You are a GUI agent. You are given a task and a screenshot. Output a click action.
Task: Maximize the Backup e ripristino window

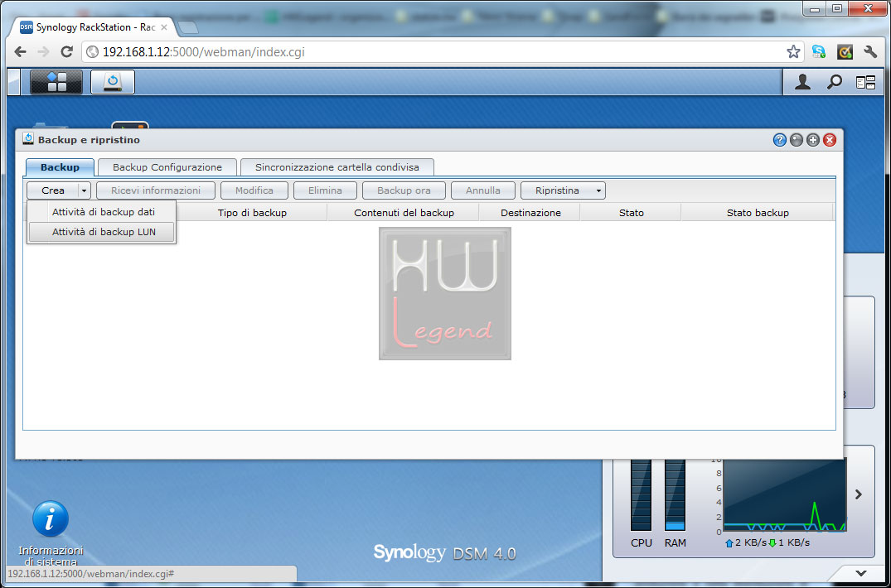tap(813, 140)
